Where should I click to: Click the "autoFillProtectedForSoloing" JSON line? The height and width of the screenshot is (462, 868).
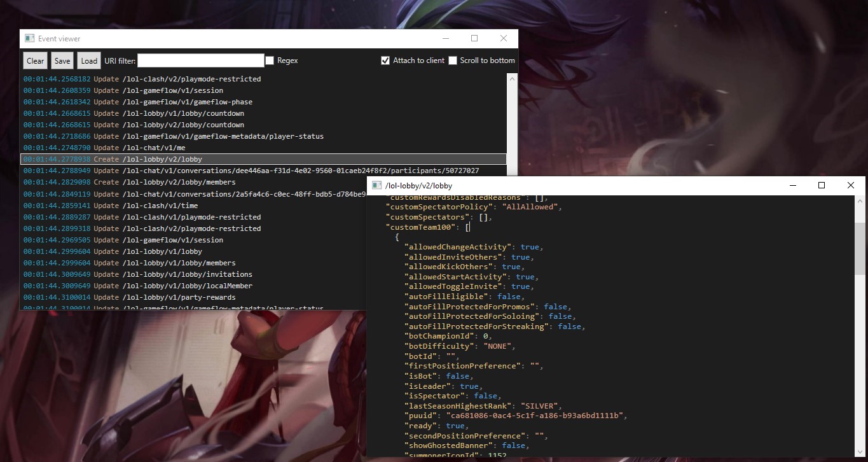point(490,316)
